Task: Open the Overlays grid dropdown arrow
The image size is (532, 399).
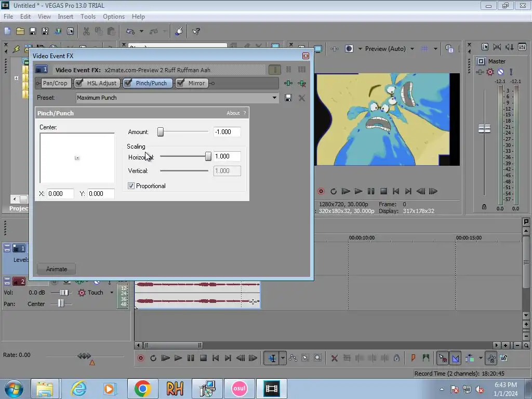Action: pyautogui.click(x=435, y=49)
